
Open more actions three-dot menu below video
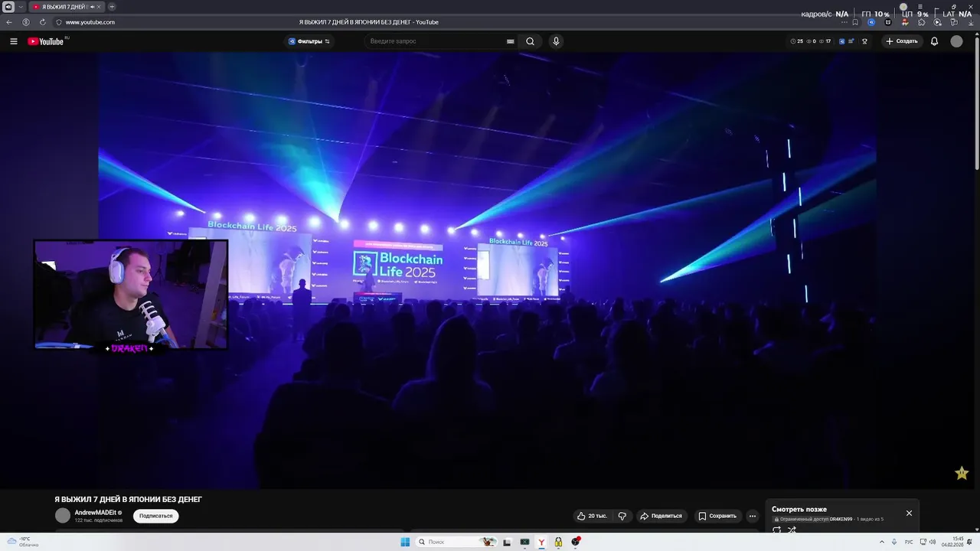pyautogui.click(x=753, y=516)
